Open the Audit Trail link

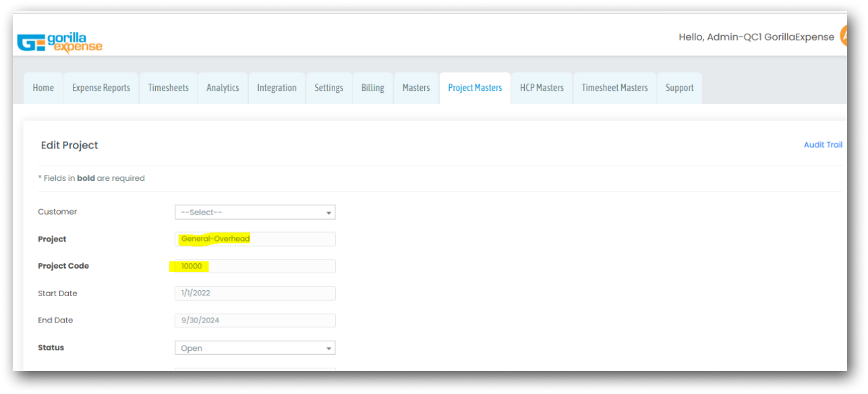[823, 144]
